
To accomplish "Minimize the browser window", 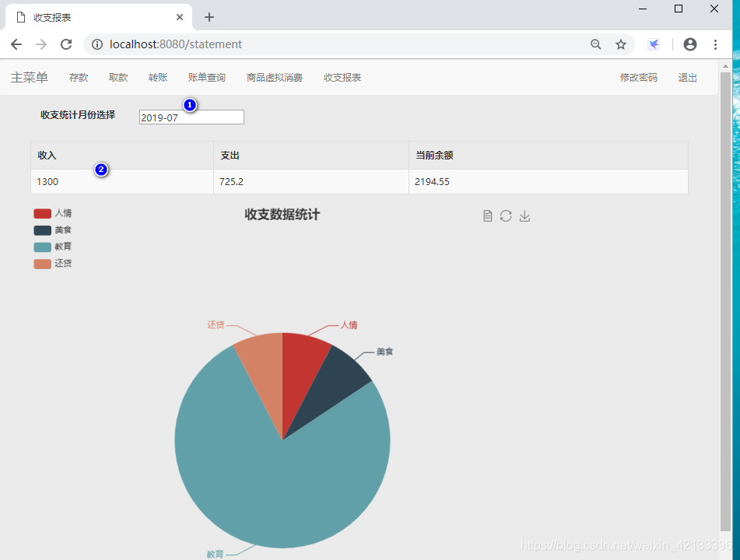I will coord(642,9).
